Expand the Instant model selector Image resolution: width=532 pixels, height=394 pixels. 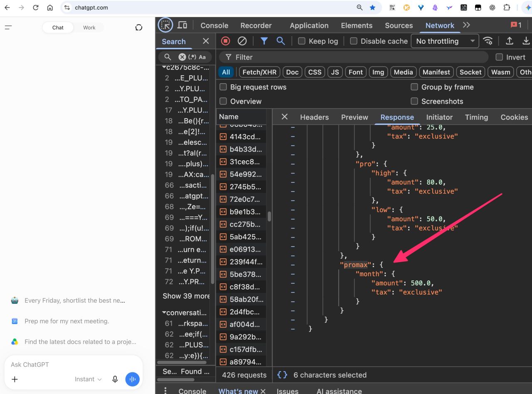(x=88, y=379)
